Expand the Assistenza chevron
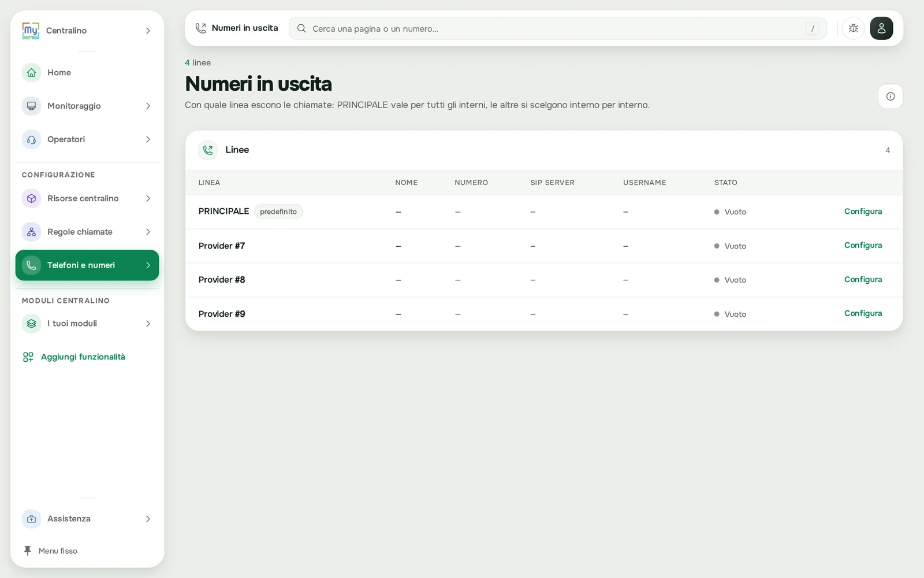Image resolution: width=924 pixels, height=578 pixels. pos(148,519)
